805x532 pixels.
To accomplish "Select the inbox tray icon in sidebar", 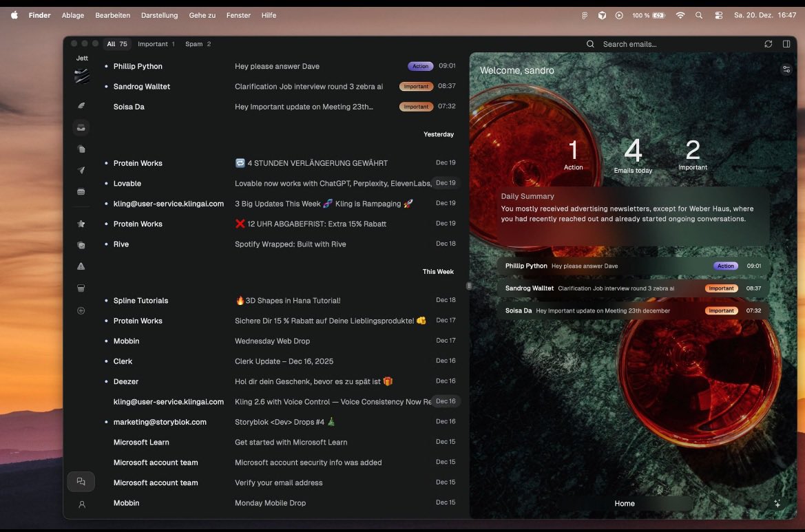I will [81, 128].
